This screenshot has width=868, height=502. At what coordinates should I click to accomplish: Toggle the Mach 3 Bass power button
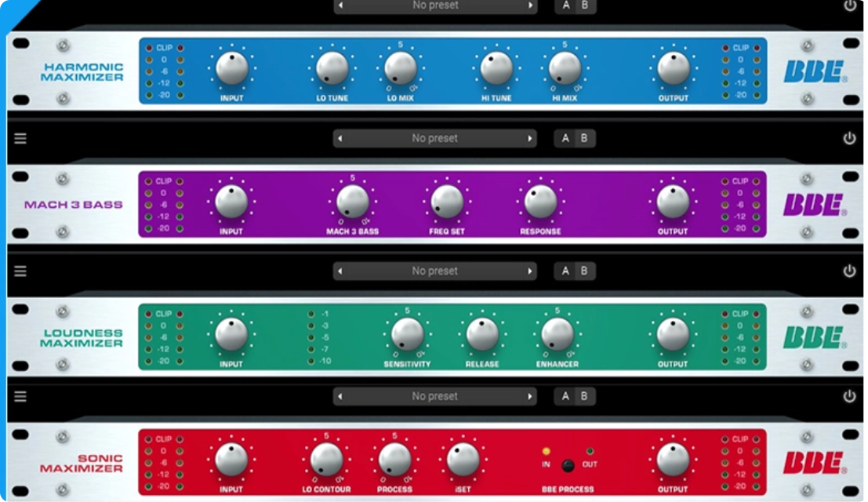pos(850,138)
